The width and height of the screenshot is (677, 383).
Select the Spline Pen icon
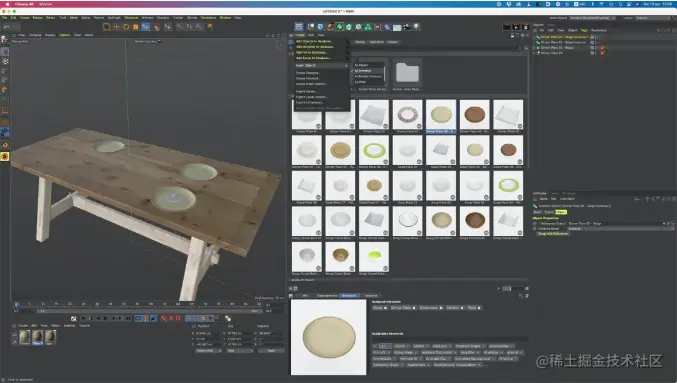(x=330, y=27)
